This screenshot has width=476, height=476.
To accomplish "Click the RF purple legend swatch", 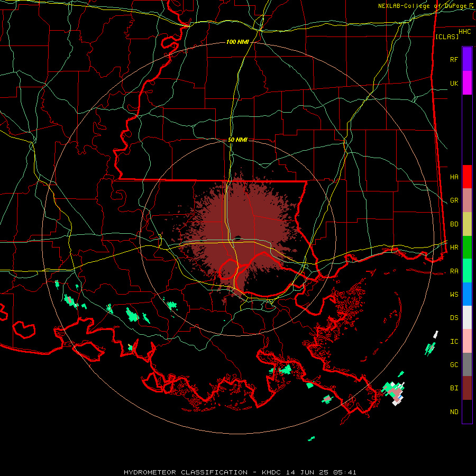I will (x=467, y=59).
